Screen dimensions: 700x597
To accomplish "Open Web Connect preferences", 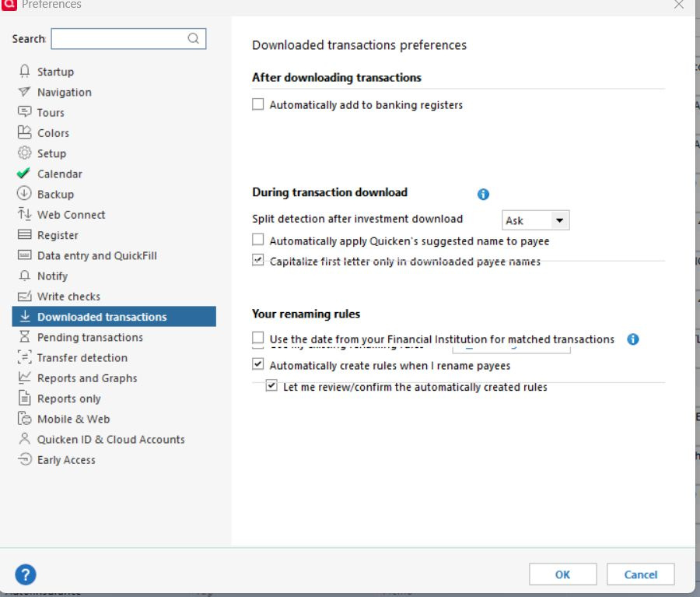I will [71, 215].
